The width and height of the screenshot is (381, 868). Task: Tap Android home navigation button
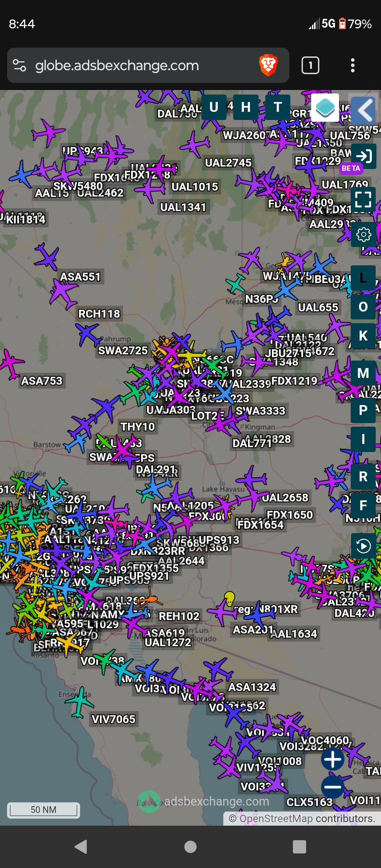coord(190,846)
